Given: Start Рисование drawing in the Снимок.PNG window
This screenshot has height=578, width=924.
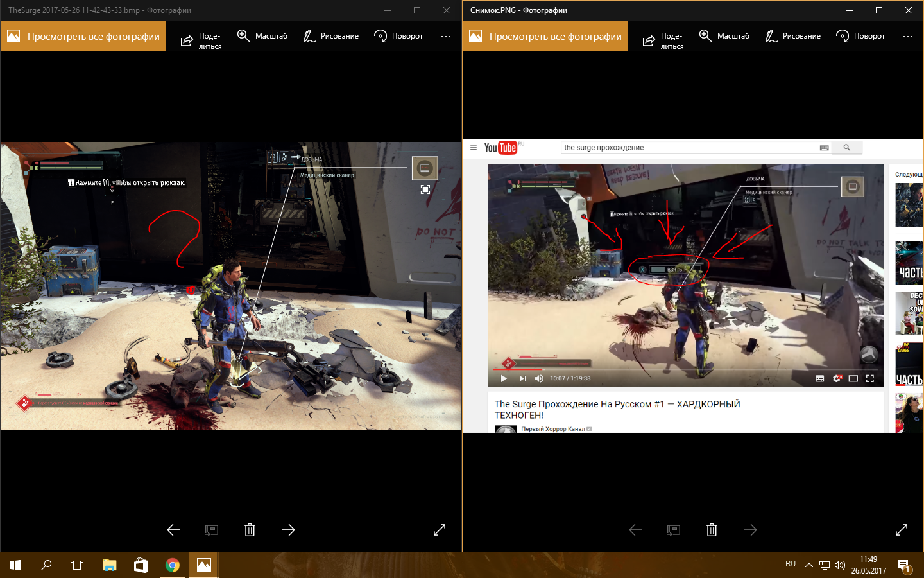Looking at the screenshot, I should (x=792, y=36).
